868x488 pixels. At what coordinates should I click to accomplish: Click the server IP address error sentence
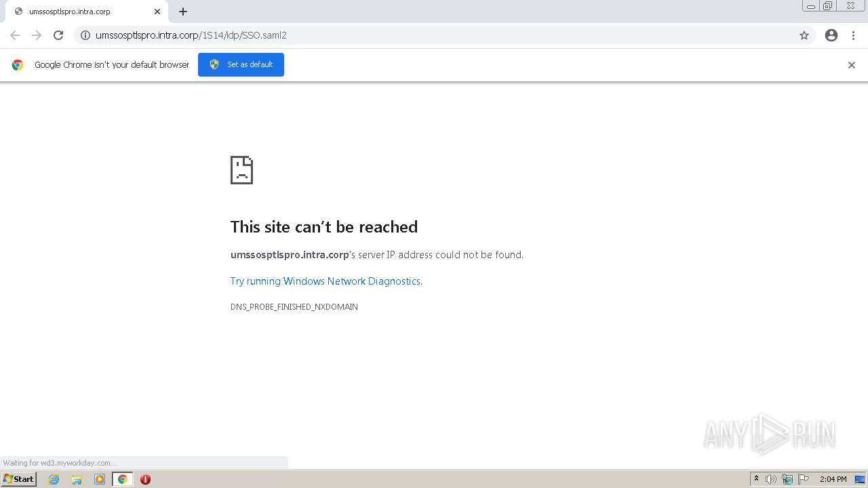coord(377,255)
